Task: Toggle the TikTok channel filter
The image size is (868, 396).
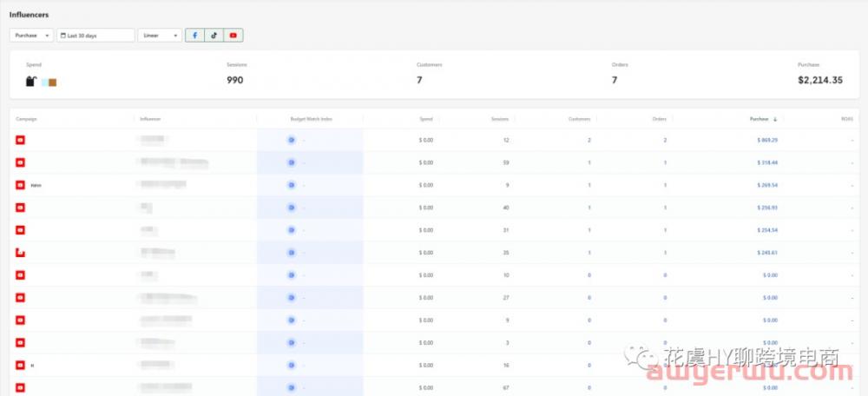Action: click(x=214, y=36)
